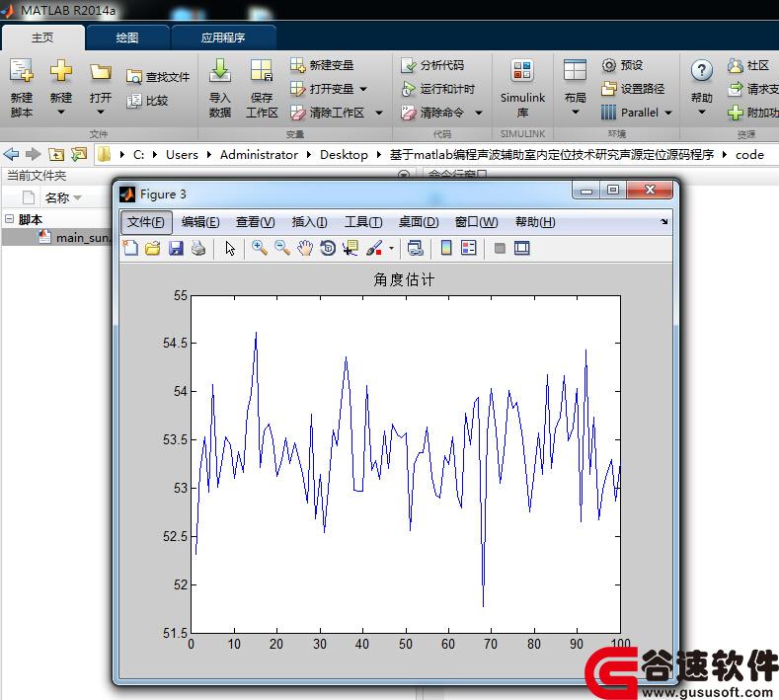Open Clear Commands (清除命令) dropdown arrow

tap(479, 114)
